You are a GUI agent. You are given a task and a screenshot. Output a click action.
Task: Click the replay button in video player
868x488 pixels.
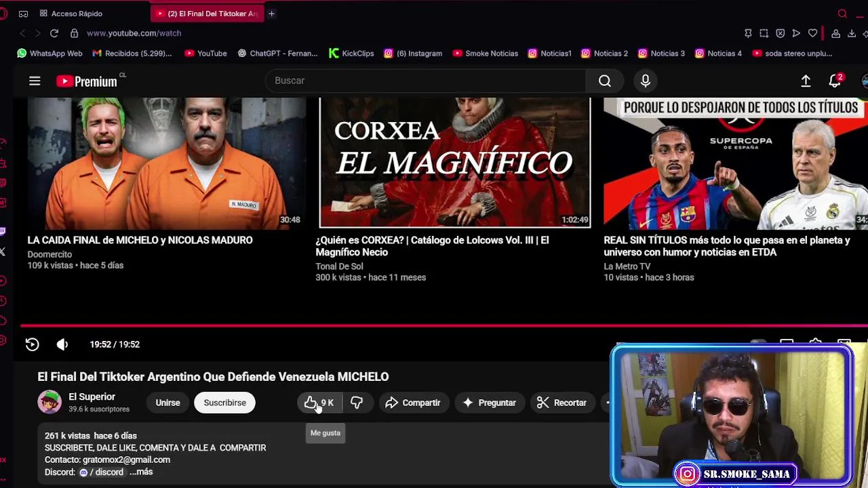[x=32, y=344]
